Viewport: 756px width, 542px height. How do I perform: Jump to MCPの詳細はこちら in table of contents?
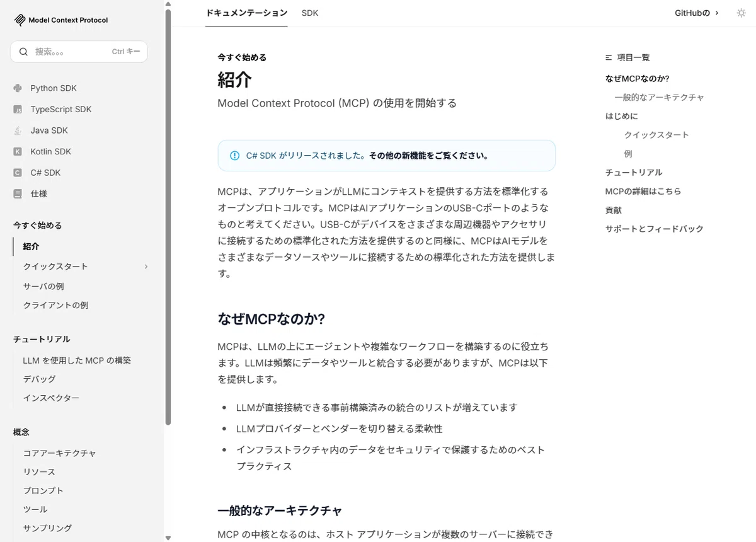[643, 192]
